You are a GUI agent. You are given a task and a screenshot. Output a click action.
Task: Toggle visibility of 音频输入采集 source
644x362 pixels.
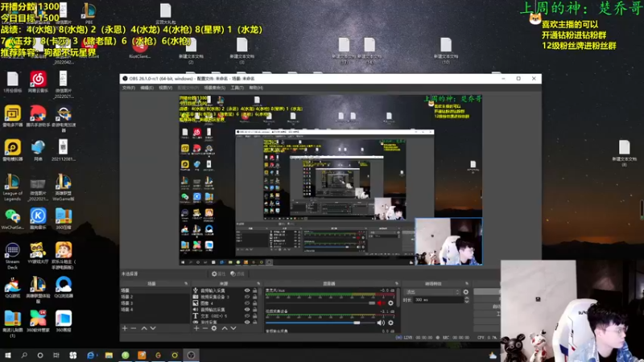(247, 290)
